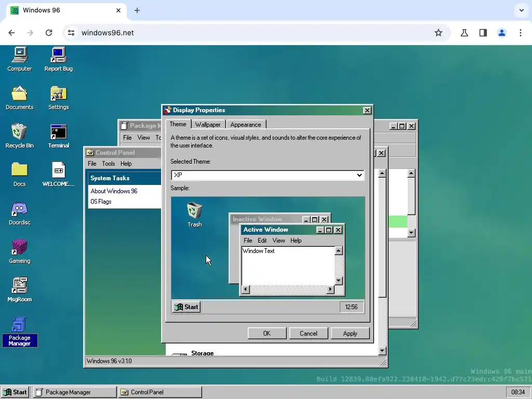Switch to Control Panel taskbar button
This screenshot has height=399, width=532.
click(x=160, y=392)
